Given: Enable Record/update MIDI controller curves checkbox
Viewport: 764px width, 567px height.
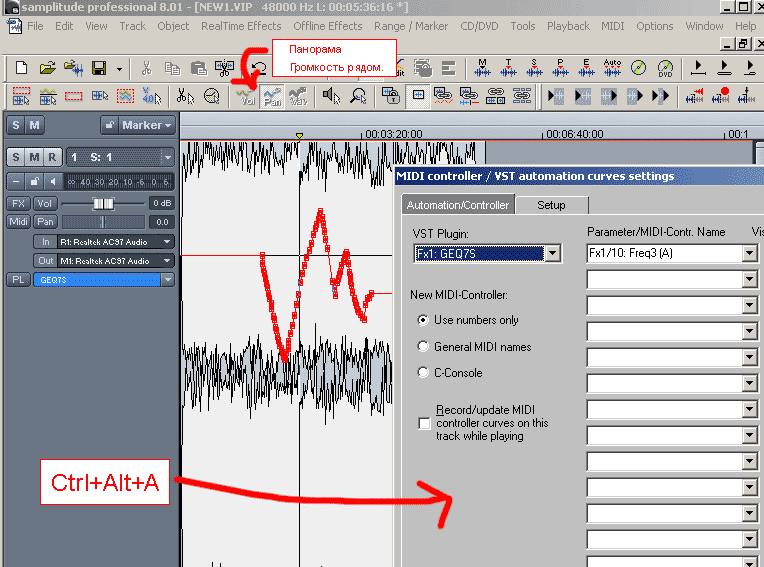Looking at the screenshot, I should click(x=424, y=423).
